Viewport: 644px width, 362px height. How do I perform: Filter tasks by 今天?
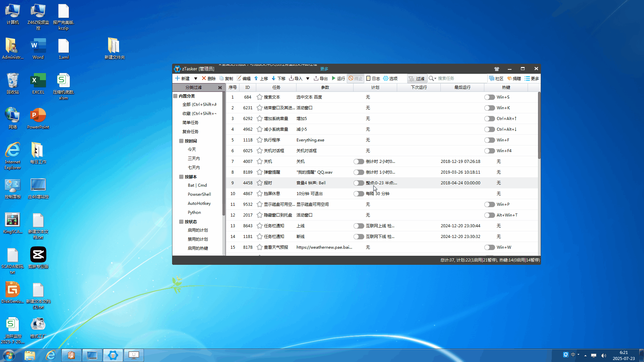(x=192, y=149)
